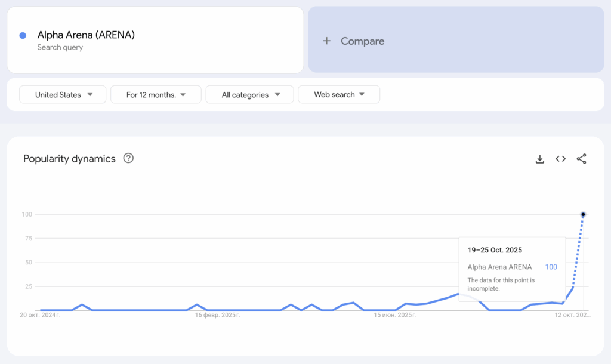Click the Search query subtitle text
This screenshot has height=364, width=611.
[60, 48]
